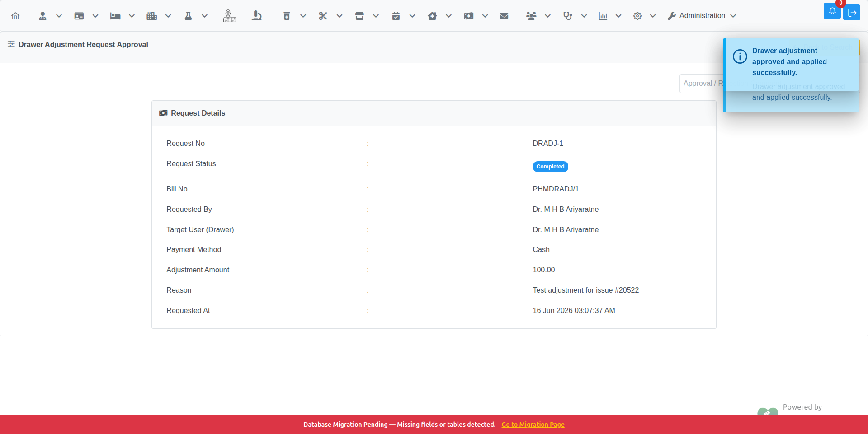This screenshot has height=434, width=868.
Task: Open the Administration menu
Action: (x=702, y=16)
